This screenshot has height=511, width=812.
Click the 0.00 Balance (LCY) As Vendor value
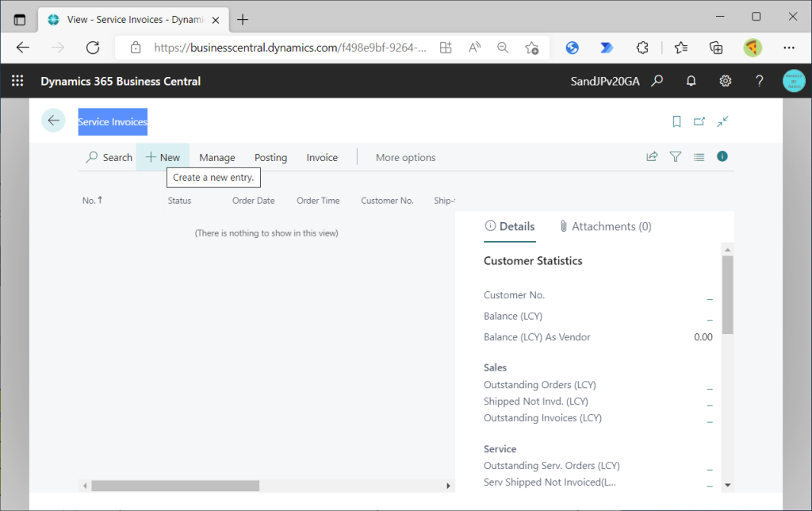coord(703,337)
